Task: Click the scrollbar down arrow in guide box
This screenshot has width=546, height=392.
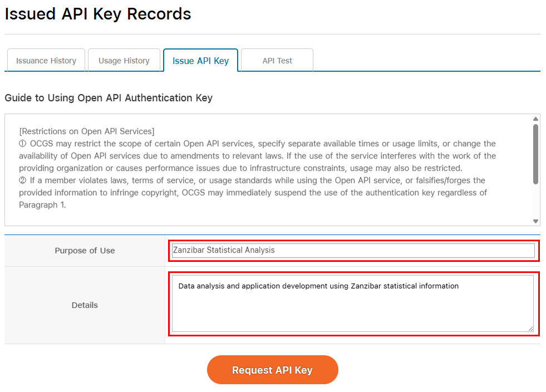Action: tap(535, 220)
